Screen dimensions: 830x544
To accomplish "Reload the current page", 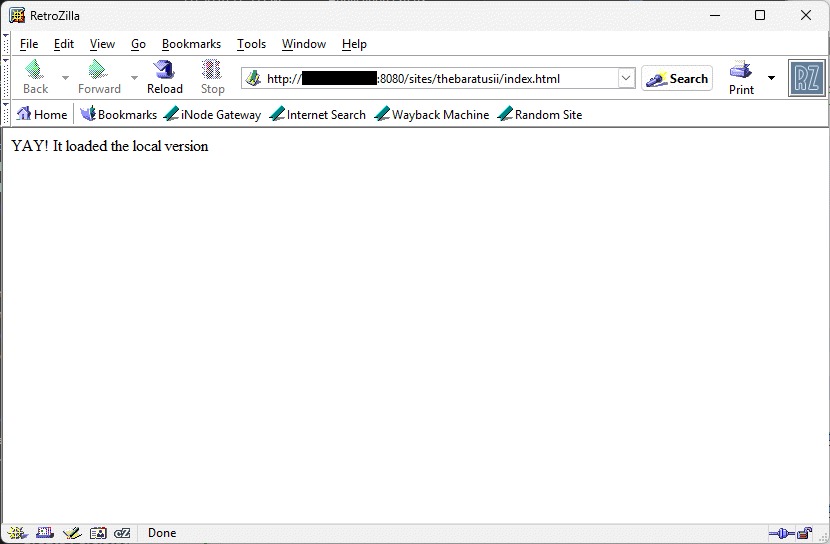I will (x=165, y=77).
